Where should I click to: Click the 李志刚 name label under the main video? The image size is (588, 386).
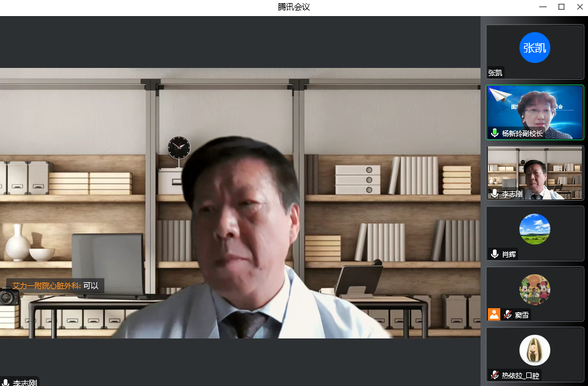pos(25,382)
